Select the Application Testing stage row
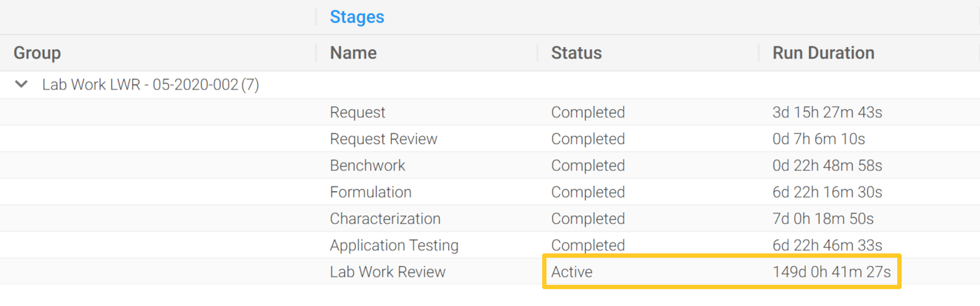The height and width of the screenshot is (306, 980). (x=490, y=245)
